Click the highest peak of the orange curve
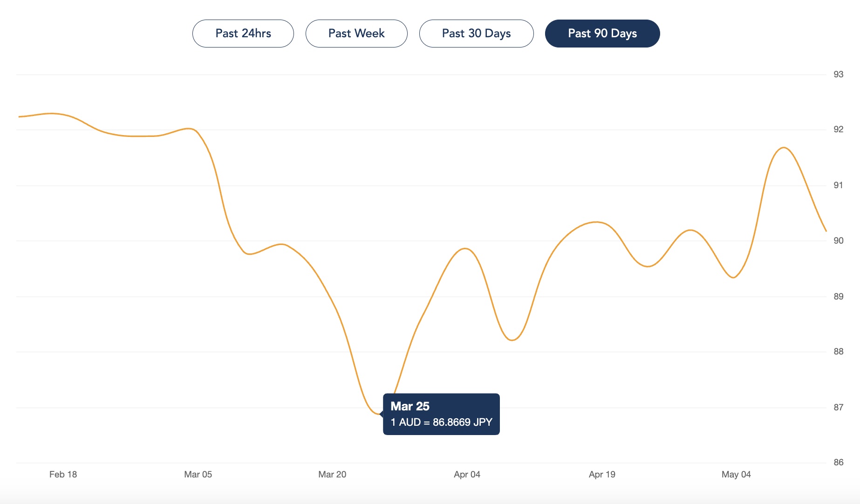This screenshot has height=504, width=860. point(785,148)
